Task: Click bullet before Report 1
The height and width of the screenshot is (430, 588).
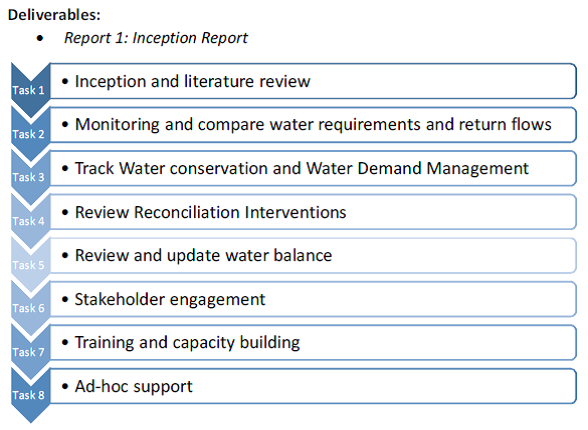Action: (x=40, y=38)
